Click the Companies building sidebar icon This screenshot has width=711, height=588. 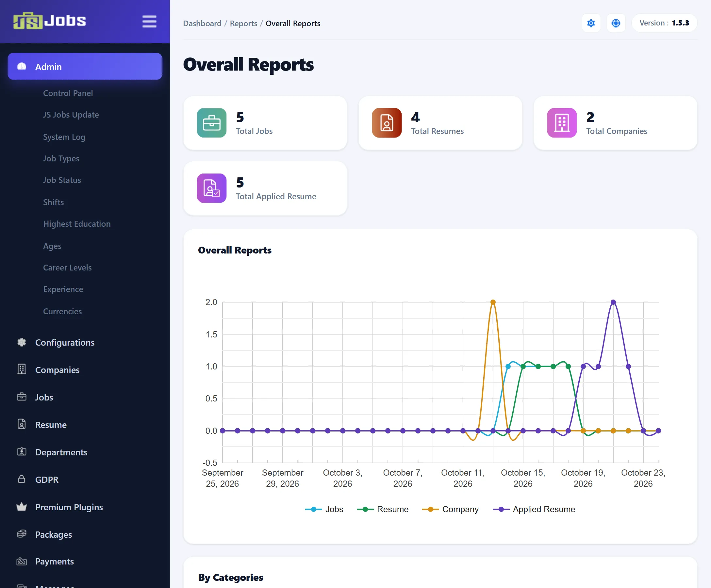22,369
